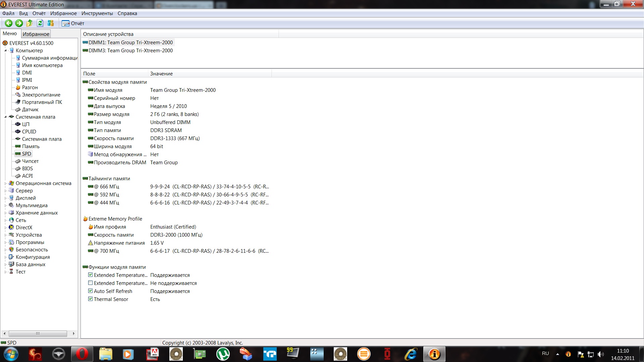
Task: Open Opera browser from taskbar
Action: coord(82,354)
